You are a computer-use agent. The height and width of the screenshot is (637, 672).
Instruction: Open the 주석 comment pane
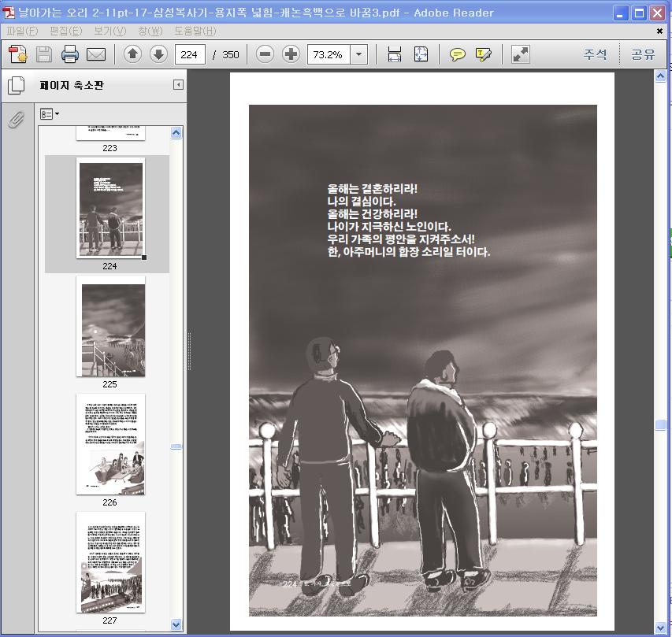(x=595, y=54)
